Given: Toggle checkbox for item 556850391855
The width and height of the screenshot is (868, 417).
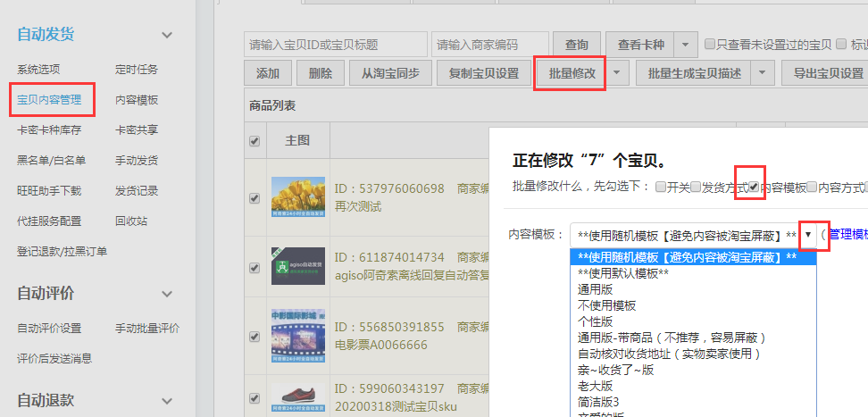Looking at the screenshot, I should click(255, 336).
